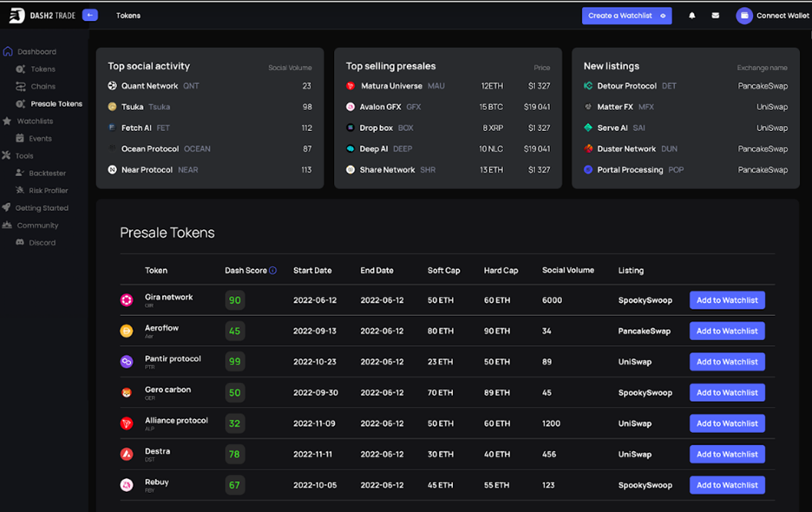Viewport: 812px width, 512px height.
Task: Click the Quant Network token icon
Action: pos(112,84)
